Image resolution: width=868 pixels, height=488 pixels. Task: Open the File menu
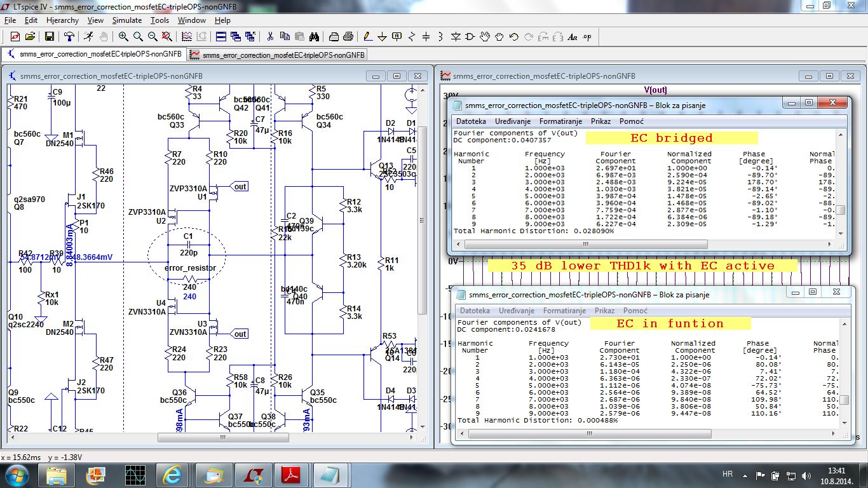point(10,20)
